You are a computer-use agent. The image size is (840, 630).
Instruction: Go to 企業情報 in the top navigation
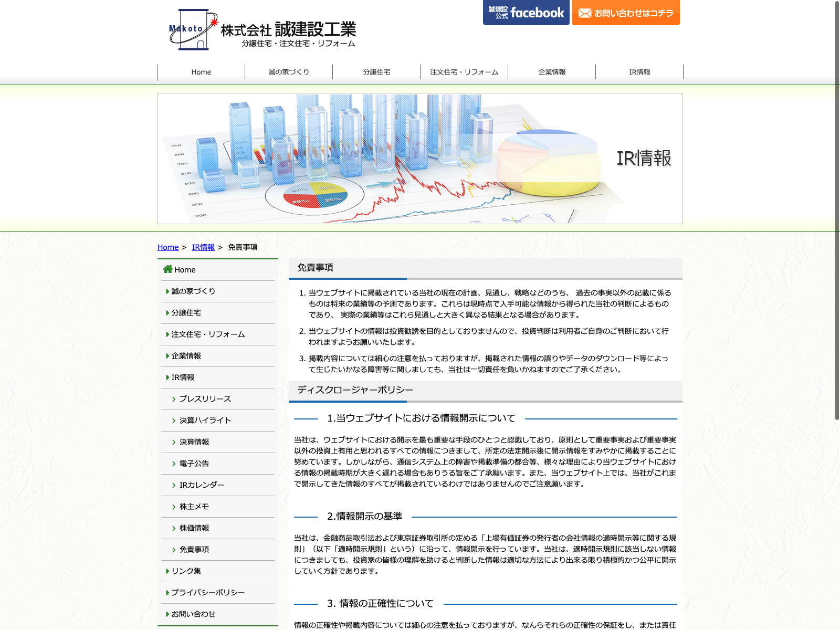552,72
